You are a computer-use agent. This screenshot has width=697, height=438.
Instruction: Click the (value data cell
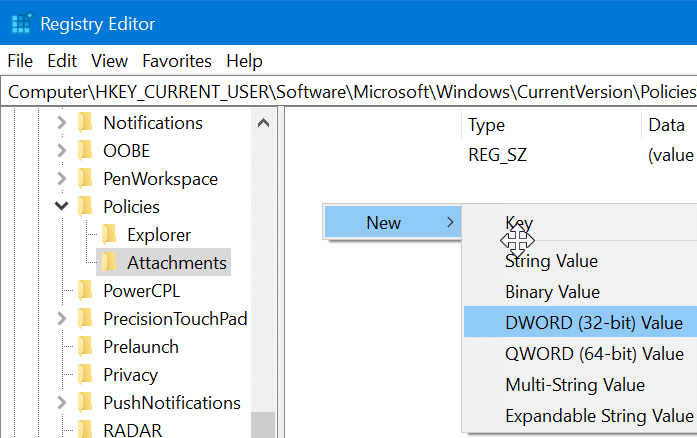click(x=671, y=155)
